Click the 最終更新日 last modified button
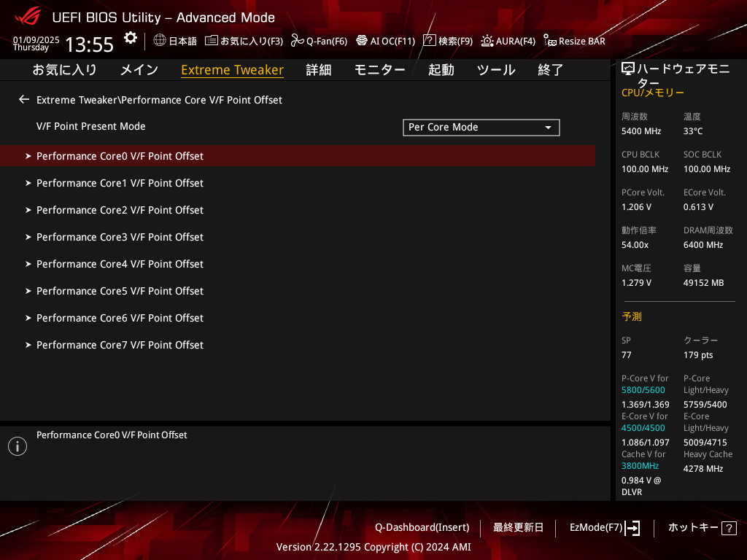 518,527
